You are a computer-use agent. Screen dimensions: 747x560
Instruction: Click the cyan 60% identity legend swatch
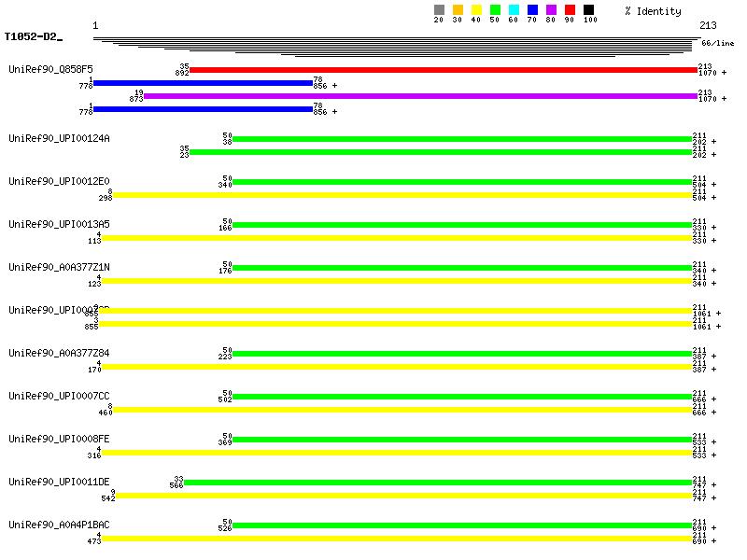[514, 10]
